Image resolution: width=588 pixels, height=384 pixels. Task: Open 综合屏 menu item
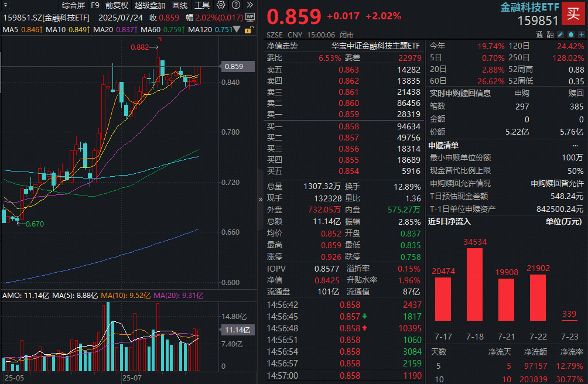[74, 5]
